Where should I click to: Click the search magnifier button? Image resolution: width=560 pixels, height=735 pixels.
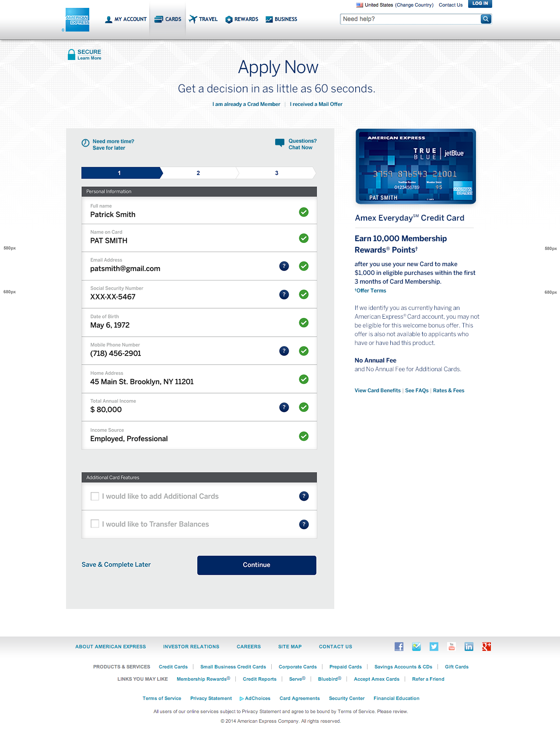pyautogui.click(x=486, y=19)
